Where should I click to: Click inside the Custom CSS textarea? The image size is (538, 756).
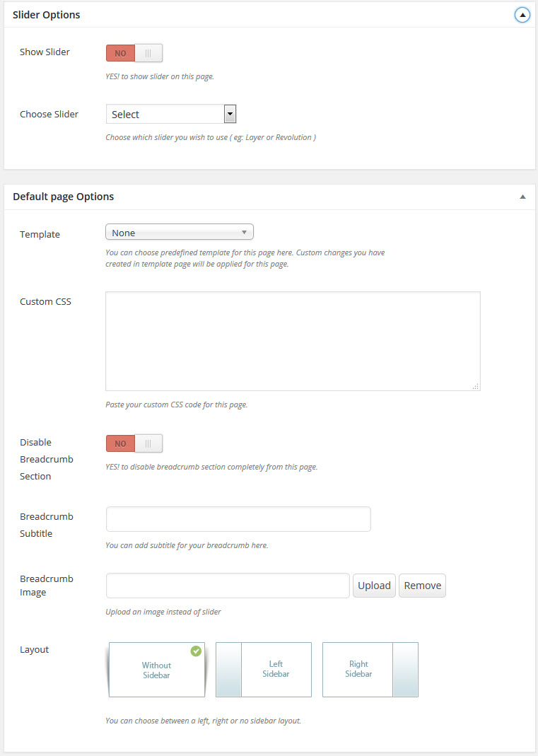coord(293,341)
